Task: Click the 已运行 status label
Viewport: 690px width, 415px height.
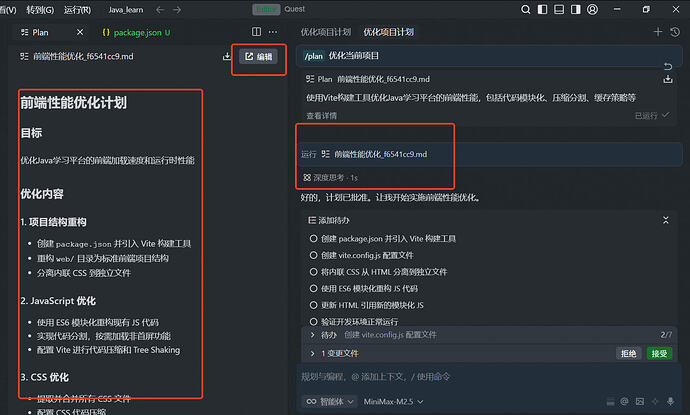Action: (646, 116)
